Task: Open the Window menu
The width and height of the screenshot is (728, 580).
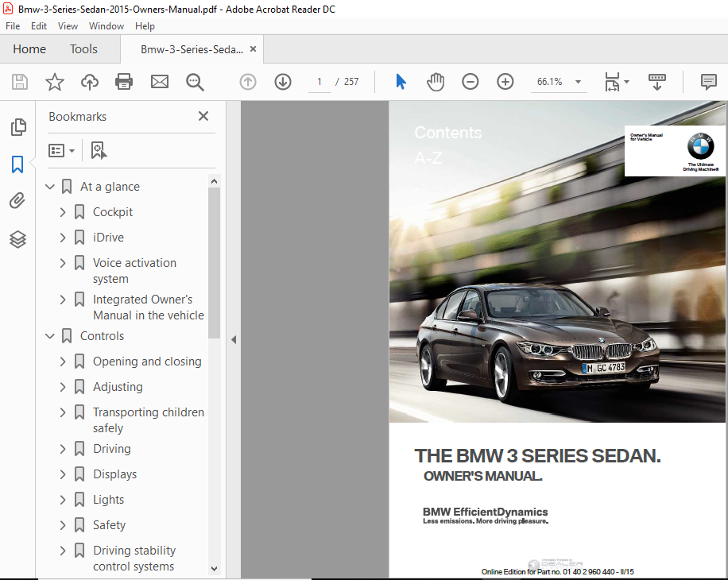Action: point(106,26)
